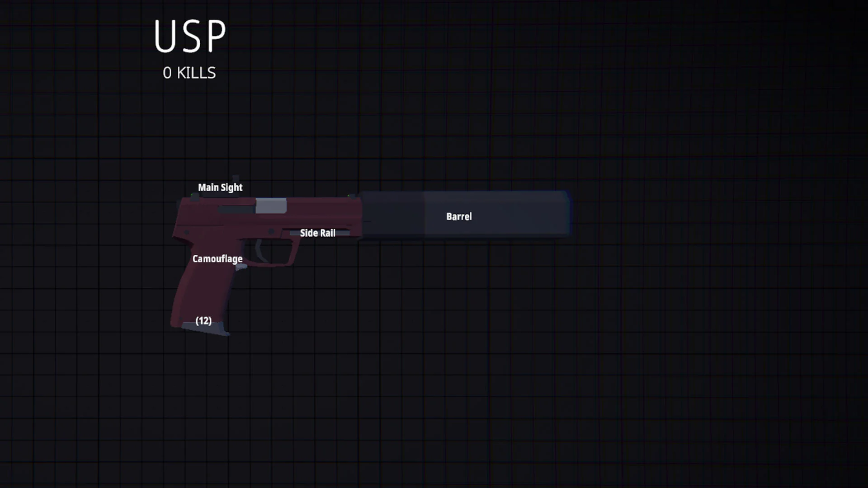Image resolution: width=868 pixels, height=488 pixels.
Task: Click the (12) magazine capacity label
Action: 203,321
